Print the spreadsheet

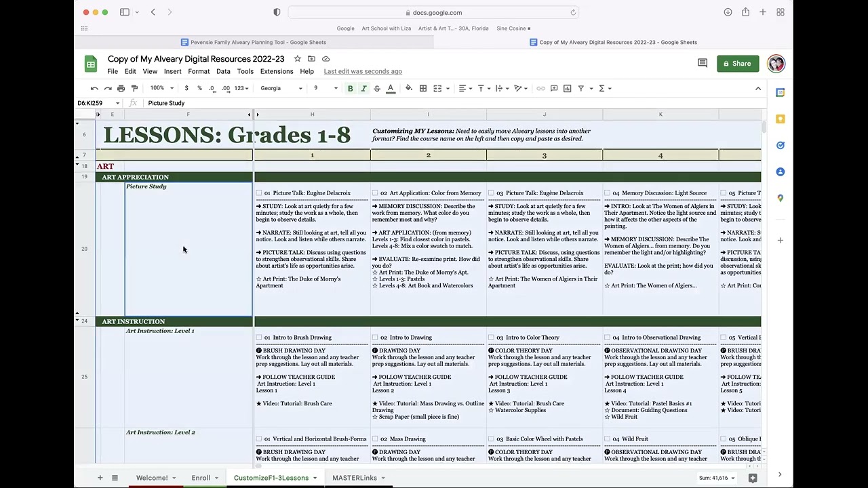click(121, 88)
